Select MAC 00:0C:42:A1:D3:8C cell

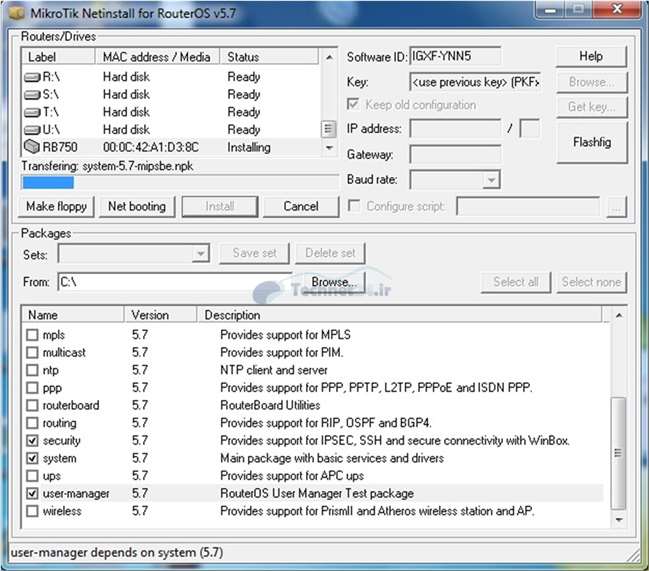(151, 147)
